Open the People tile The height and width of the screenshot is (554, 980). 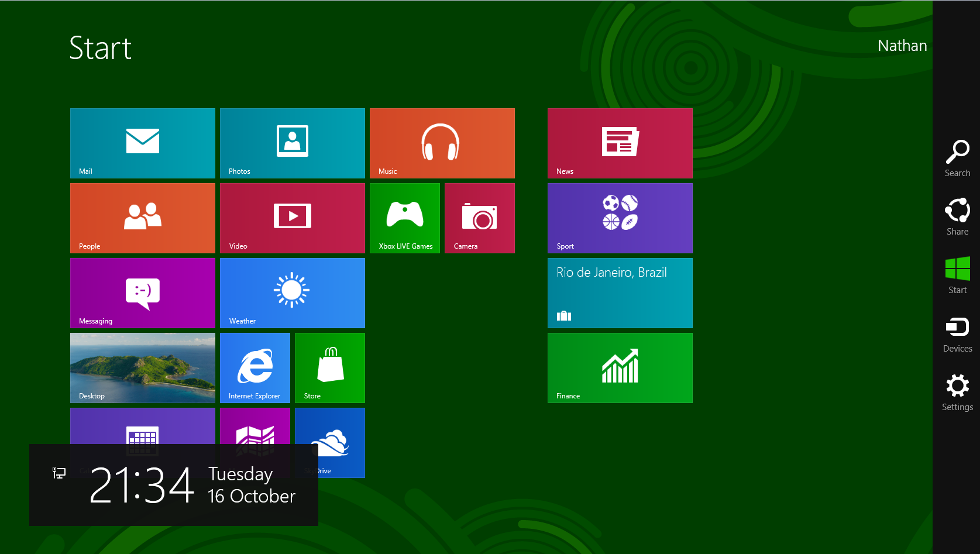[143, 218]
